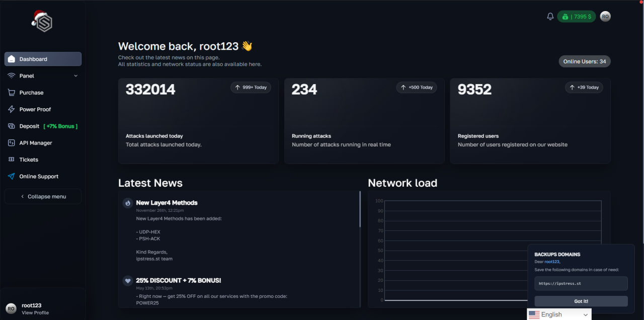This screenshot has width=644, height=320.
Task: Open notifications via the bell icon
Action: click(550, 16)
